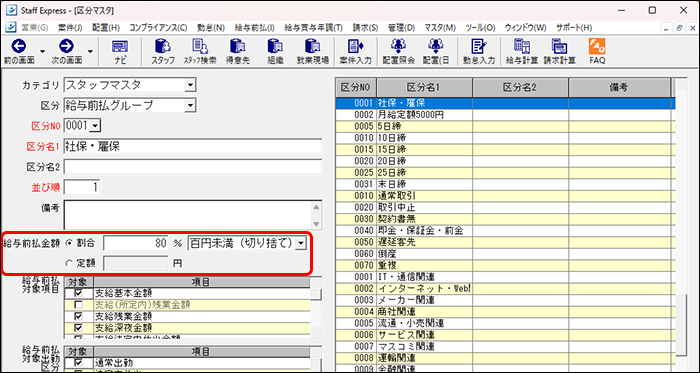700x373 pixels.
Task: Click the 区分名1 column header
Action: pos(424,87)
